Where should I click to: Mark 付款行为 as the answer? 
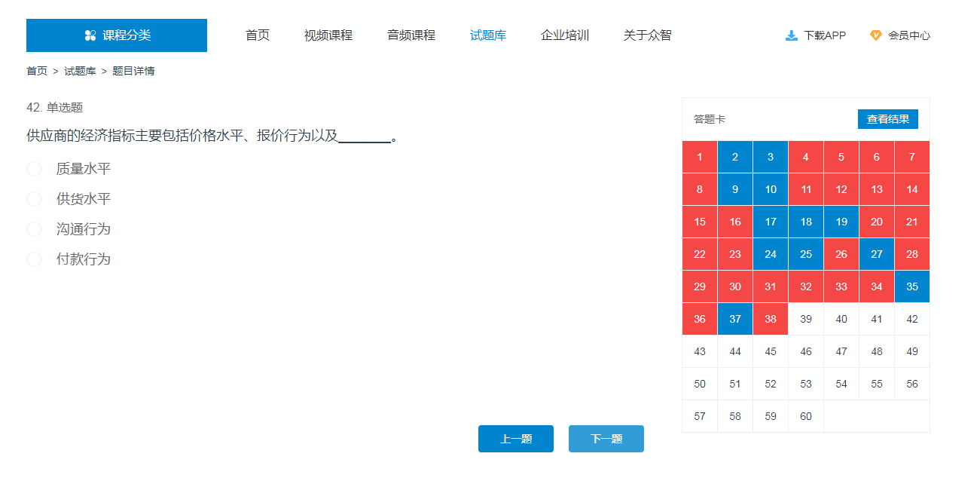point(34,259)
